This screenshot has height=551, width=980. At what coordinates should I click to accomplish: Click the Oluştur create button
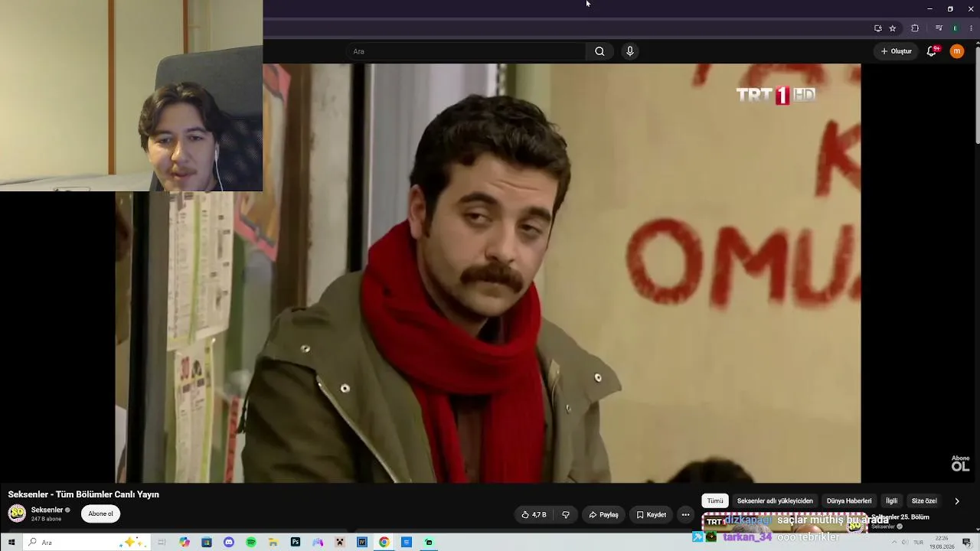coord(897,51)
